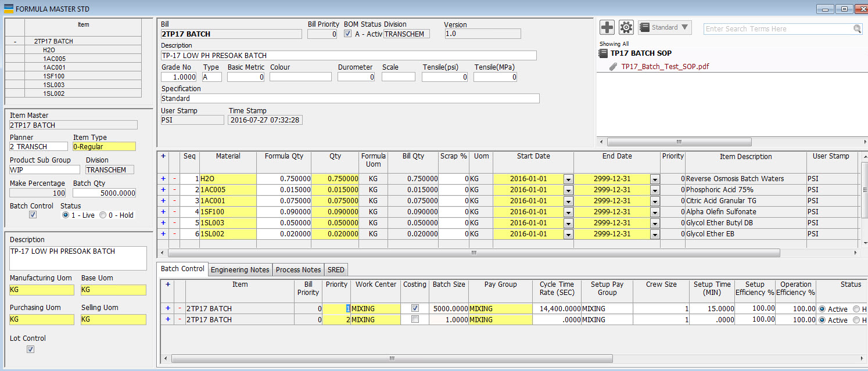Click the search magnifier icon

pyautogui.click(x=858, y=29)
